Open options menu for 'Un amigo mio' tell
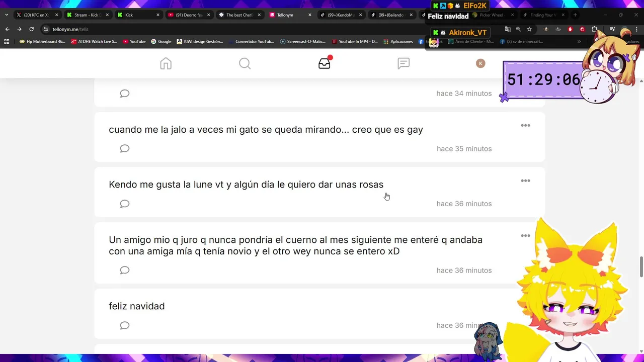 pyautogui.click(x=525, y=236)
